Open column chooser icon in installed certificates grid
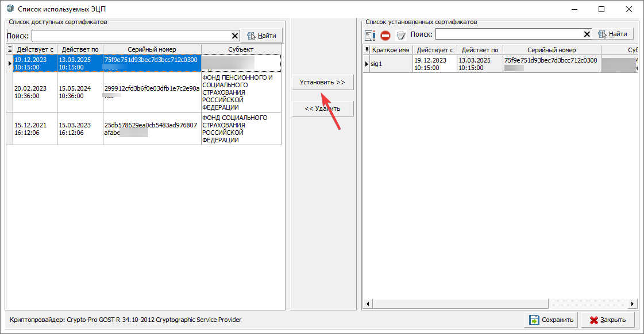This screenshot has height=334, width=644. click(367, 50)
